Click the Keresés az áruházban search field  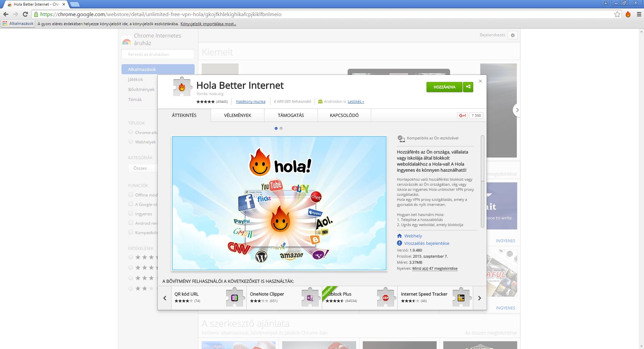[x=158, y=54]
